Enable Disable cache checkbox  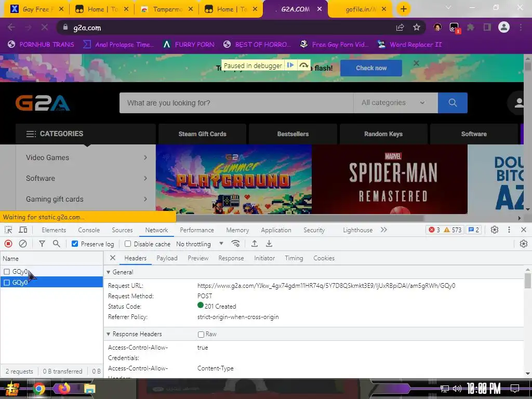point(128,244)
